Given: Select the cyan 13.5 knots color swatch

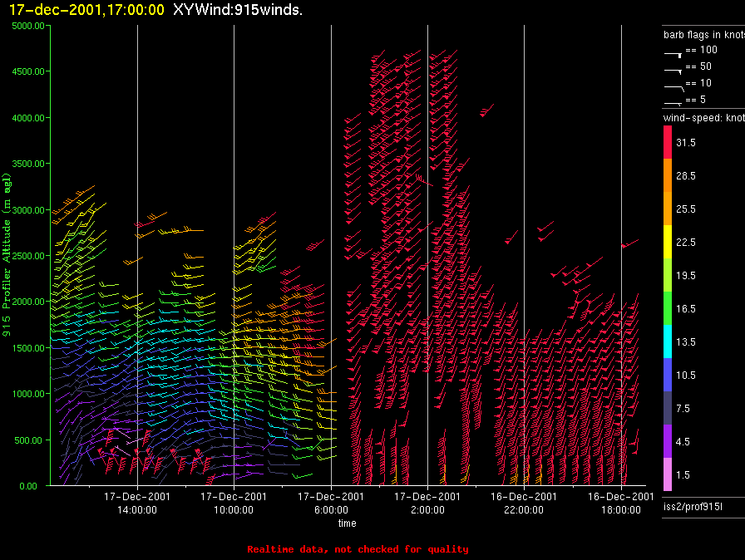Looking at the screenshot, I should [x=668, y=341].
